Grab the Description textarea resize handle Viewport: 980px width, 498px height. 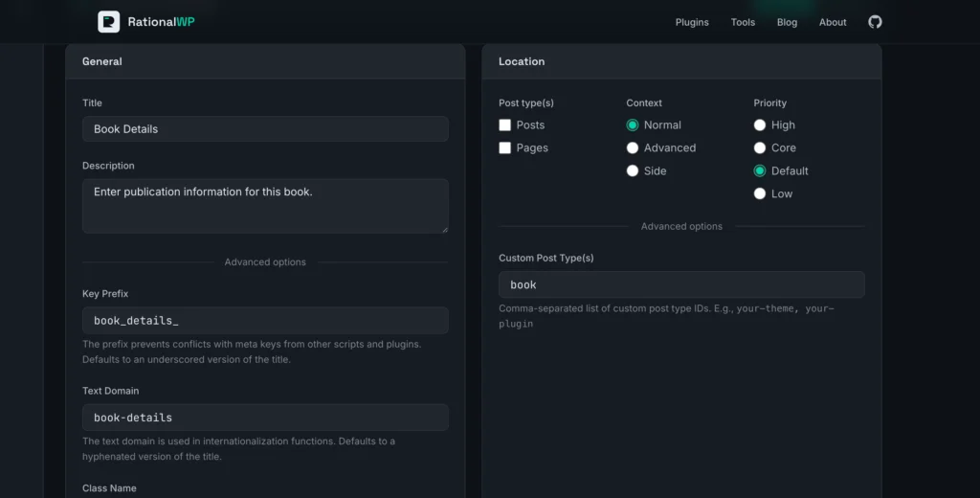click(445, 230)
